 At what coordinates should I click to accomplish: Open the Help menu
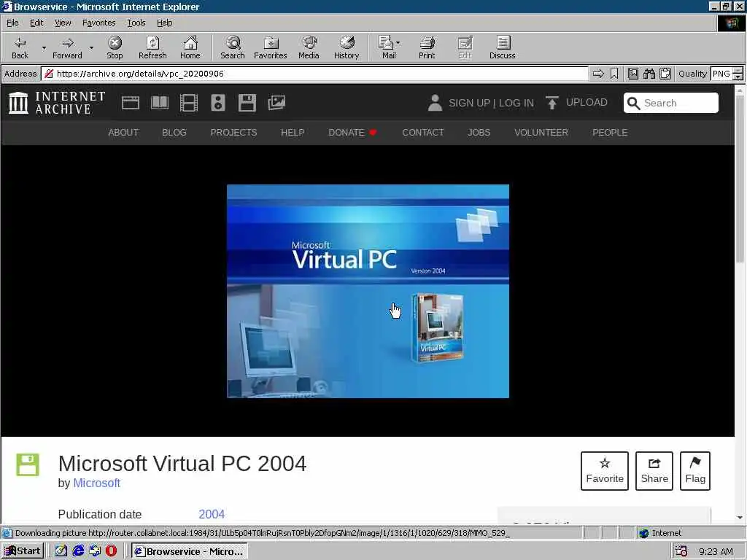(164, 23)
